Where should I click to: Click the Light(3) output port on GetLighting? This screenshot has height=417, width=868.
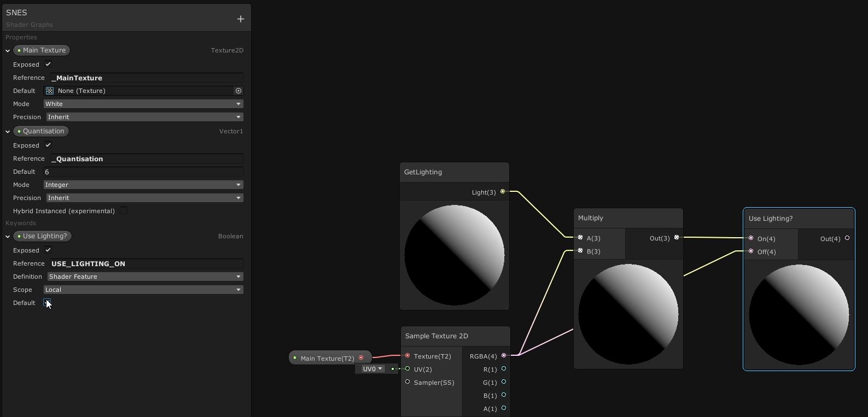pyautogui.click(x=503, y=192)
